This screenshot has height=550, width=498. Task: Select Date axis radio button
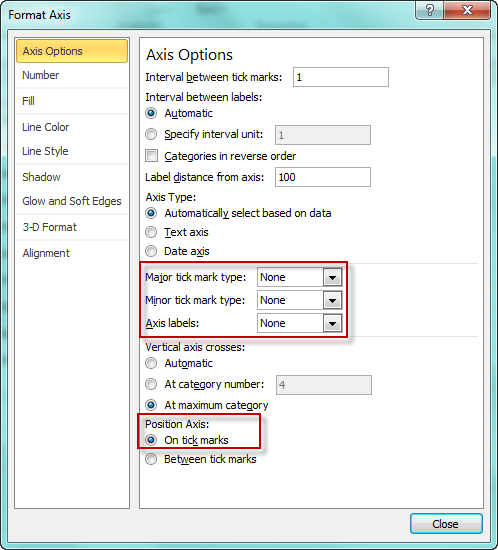click(151, 251)
